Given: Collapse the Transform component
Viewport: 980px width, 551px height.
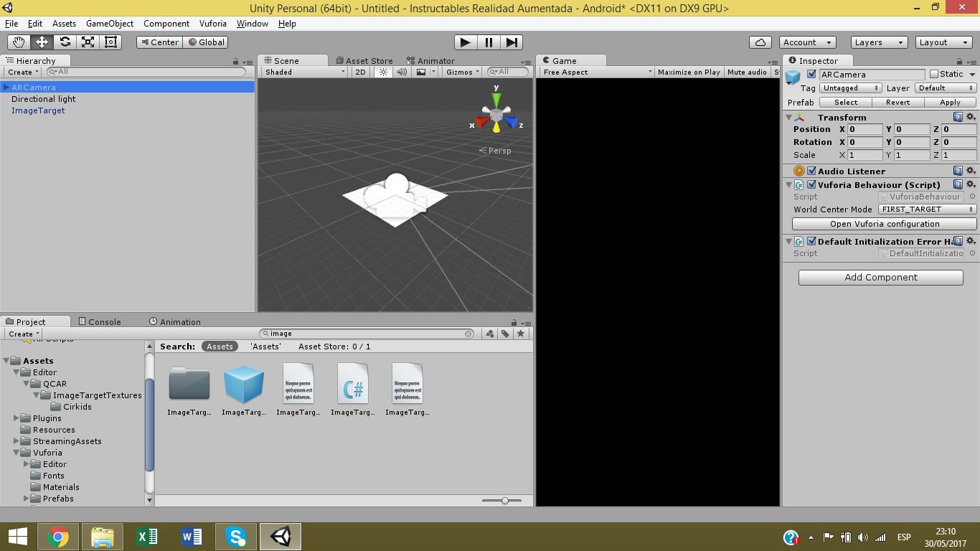Looking at the screenshot, I should coord(789,117).
